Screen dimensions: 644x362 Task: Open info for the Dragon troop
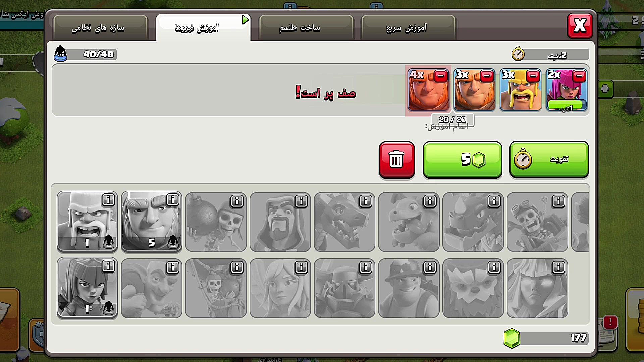click(366, 201)
